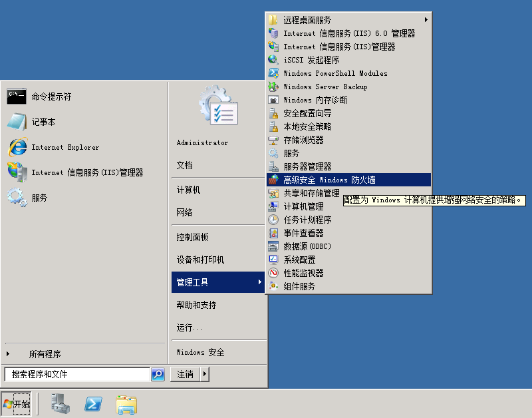Screen dimensions: 532x418
Task: Open the 服务 gear icon in left pane
Action: coord(17,198)
